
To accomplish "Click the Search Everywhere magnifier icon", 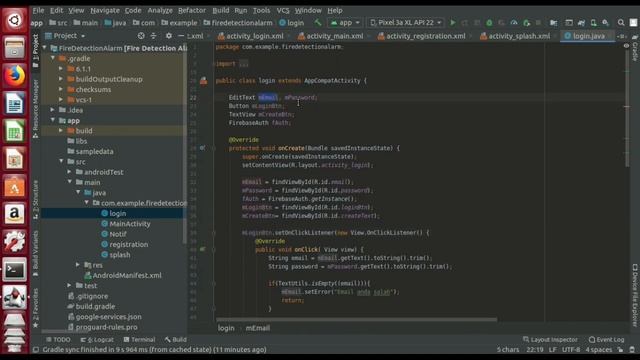I will (x=621, y=23).
